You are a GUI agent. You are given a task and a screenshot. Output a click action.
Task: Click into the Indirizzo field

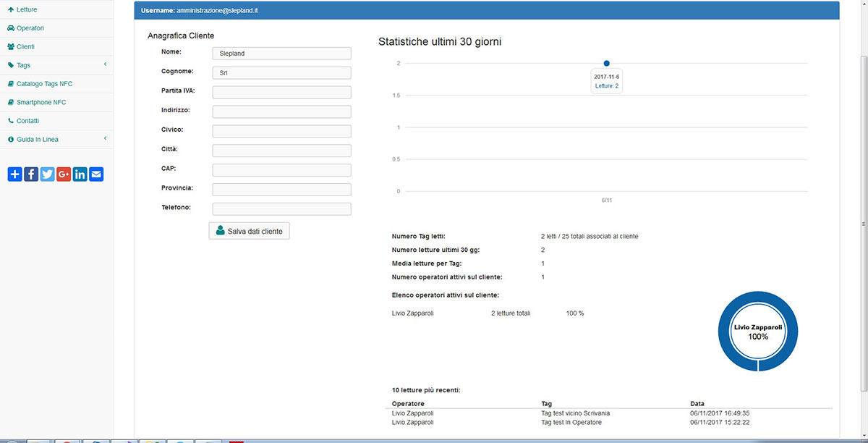tap(281, 111)
